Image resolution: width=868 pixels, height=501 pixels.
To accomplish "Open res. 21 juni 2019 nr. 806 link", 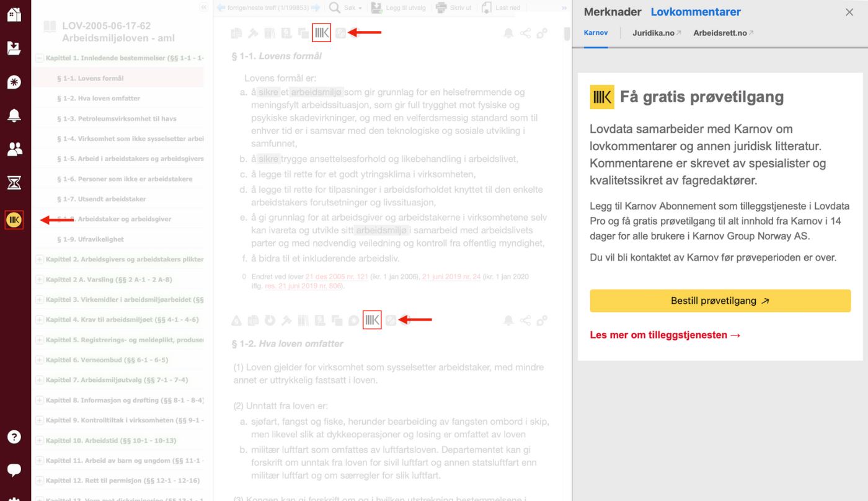I will click(303, 286).
